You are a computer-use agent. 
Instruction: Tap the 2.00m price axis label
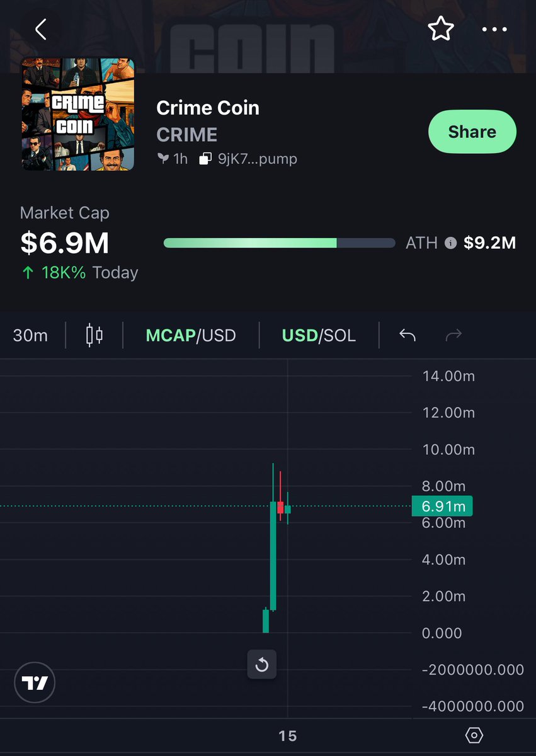pyautogui.click(x=443, y=596)
